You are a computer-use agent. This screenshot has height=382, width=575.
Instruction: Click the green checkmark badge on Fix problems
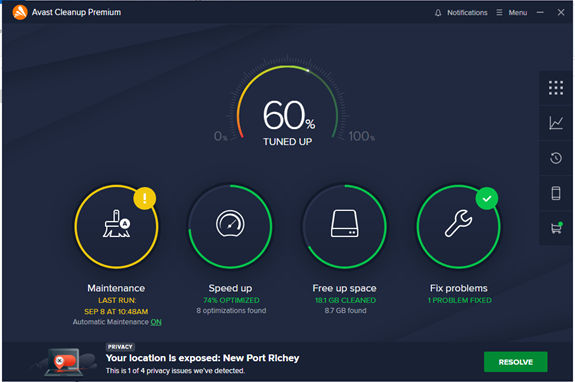coord(487,198)
